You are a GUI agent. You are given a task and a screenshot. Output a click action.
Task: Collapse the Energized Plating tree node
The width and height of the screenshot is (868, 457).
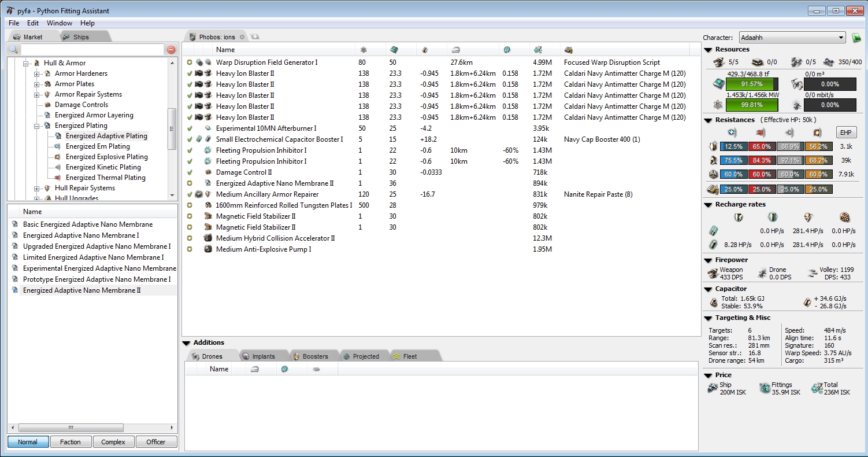(37, 126)
